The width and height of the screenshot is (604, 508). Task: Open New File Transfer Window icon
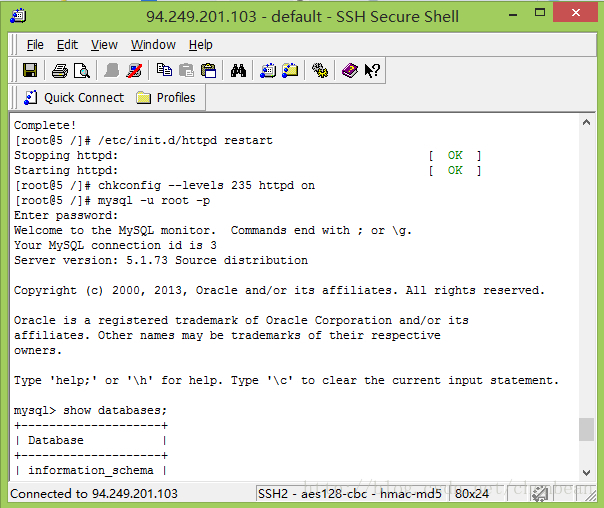pyautogui.click(x=290, y=70)
